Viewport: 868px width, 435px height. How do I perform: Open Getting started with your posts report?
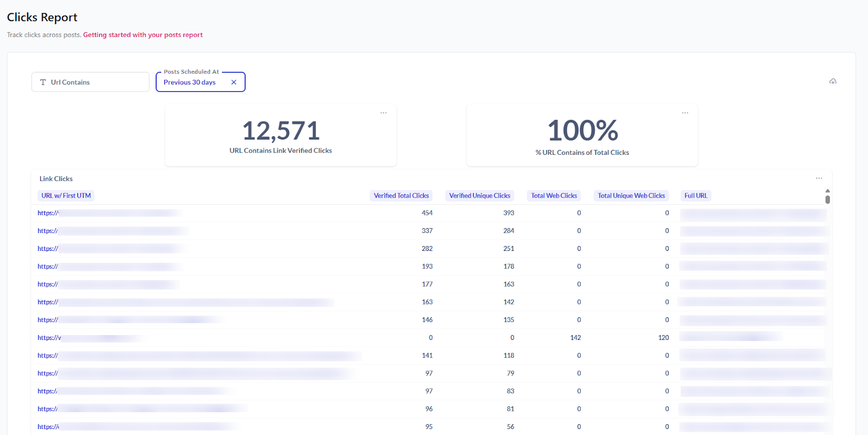tap(143, 35)
